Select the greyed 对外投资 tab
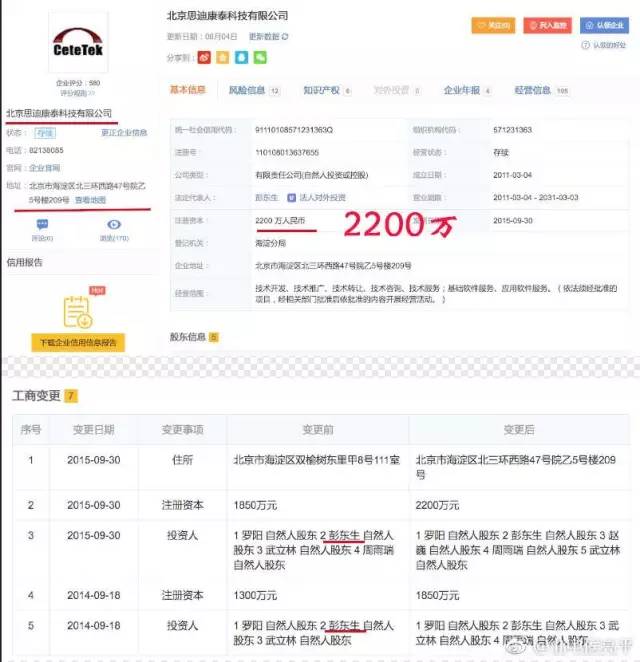The height and width of the screenshot is (662, 640). [x=397, y=90]
